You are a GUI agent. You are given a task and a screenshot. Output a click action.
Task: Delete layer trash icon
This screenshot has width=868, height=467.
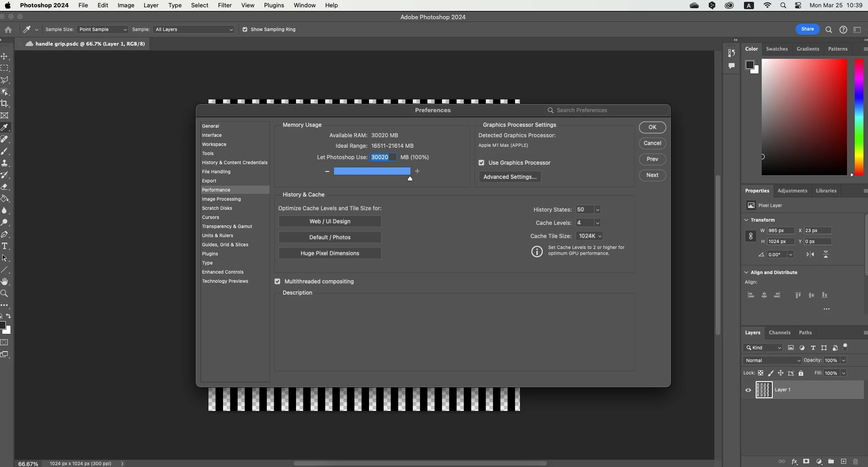tap(856, 462)
